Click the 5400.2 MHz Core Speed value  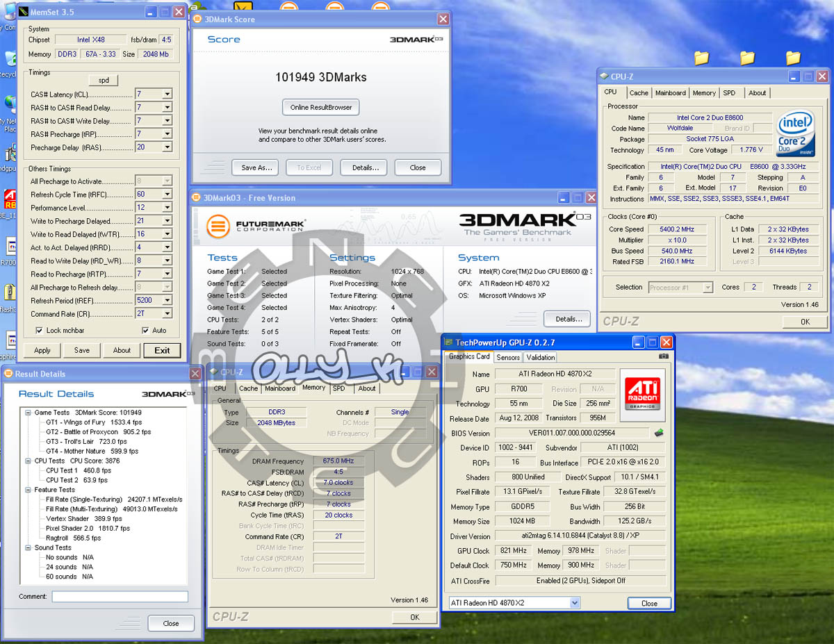click(676, 229)
